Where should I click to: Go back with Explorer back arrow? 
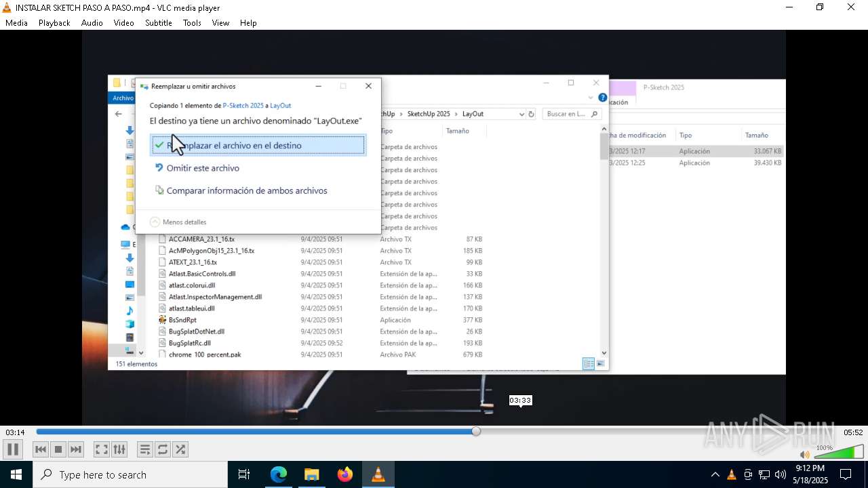point(119,114)
